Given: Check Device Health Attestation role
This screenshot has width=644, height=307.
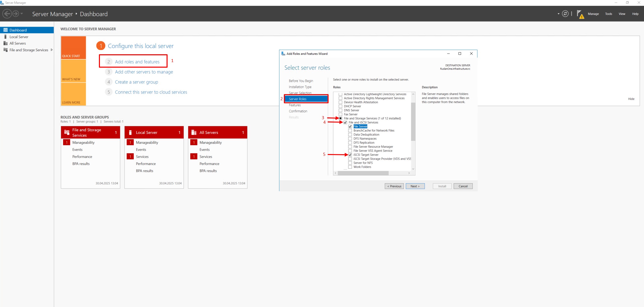Looking at the screenshot, I should (x=340, y=102).
